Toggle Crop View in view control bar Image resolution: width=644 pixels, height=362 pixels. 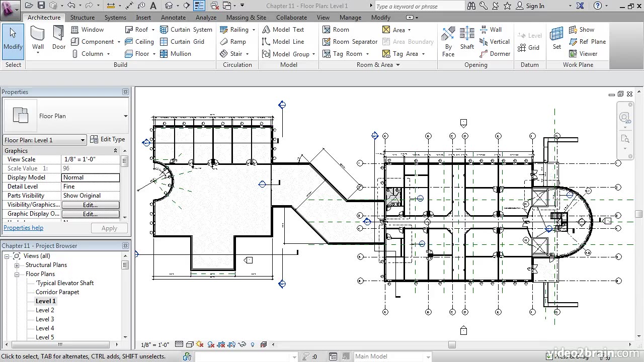(221, 344)
